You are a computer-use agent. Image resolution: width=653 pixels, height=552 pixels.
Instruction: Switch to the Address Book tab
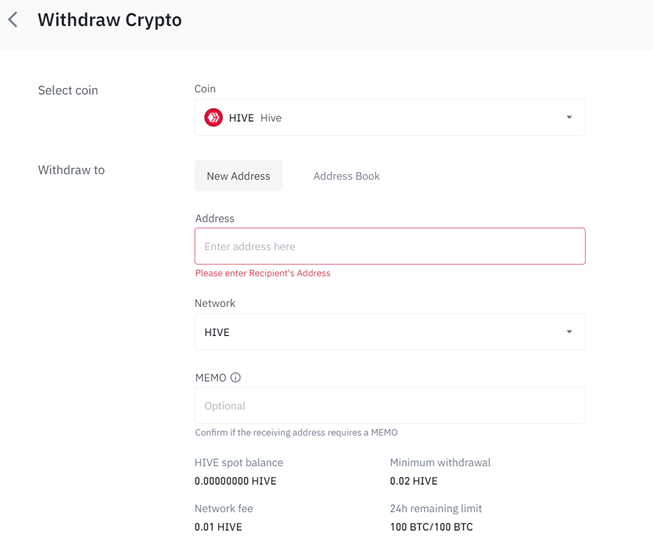click(346, 176)
